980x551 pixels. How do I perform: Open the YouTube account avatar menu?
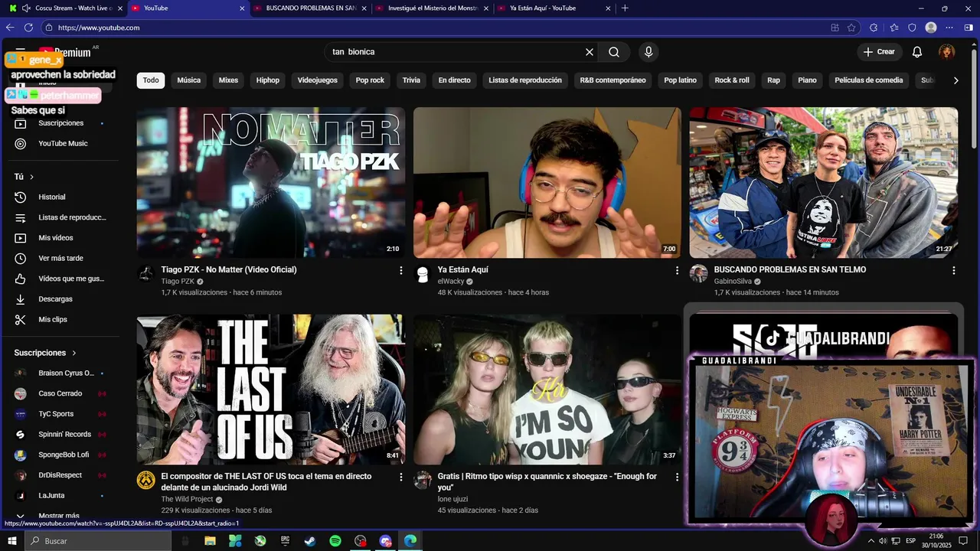(x=947, y=52)
